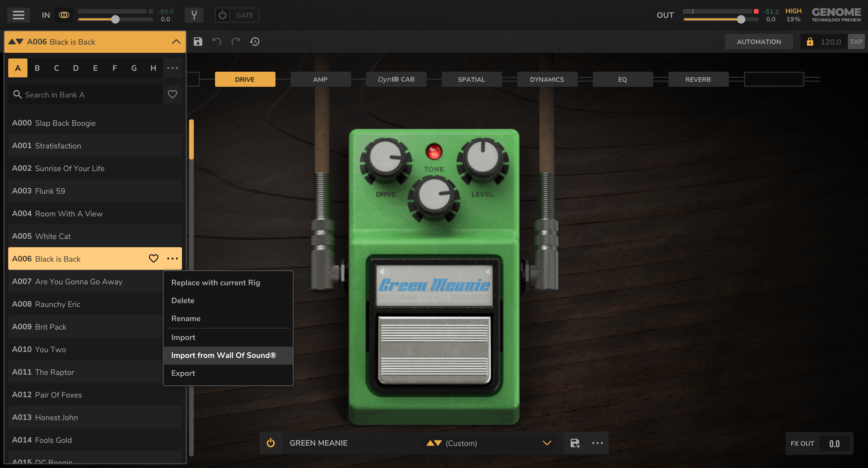Load preset A005 White Cat
Image resolution: width=868 pixels, height=468 pixels.
[95, 236]
